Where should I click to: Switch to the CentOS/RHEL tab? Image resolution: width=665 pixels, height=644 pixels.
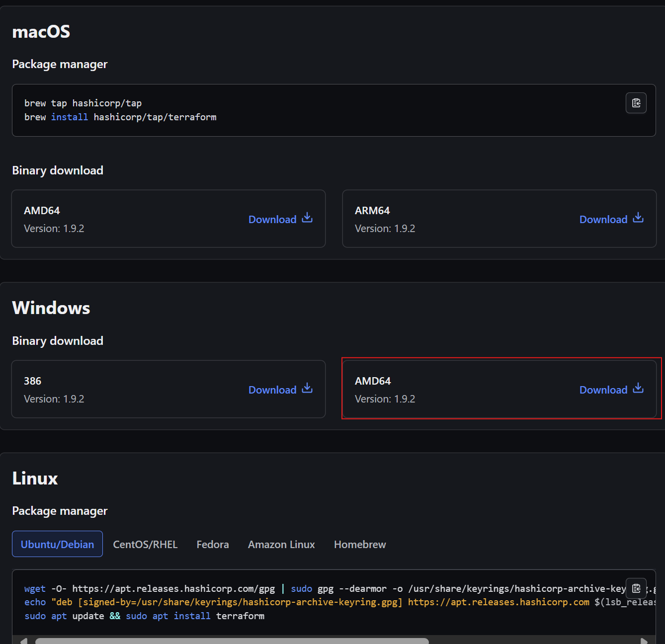[x=145, y=544]
